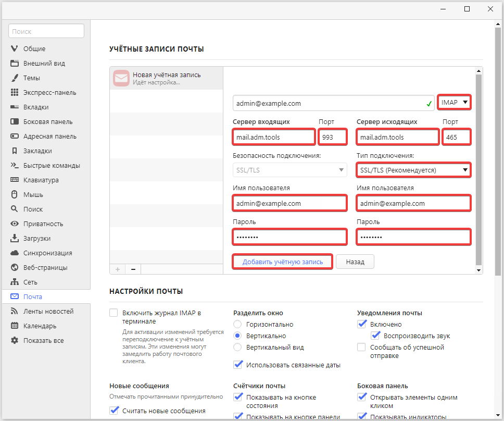Open Downloads settings section icon
The width and height of the screenshot is (504, 421).
(x=15, y=239)
